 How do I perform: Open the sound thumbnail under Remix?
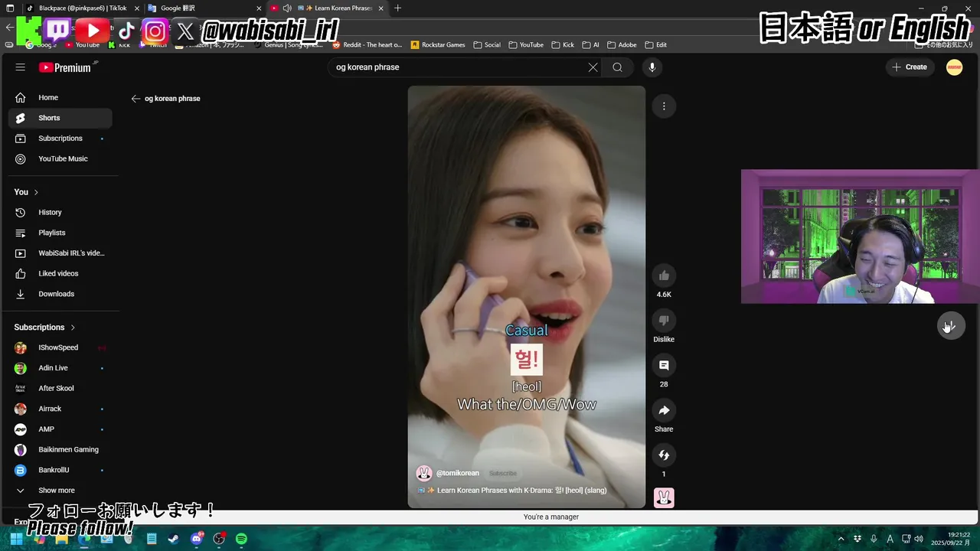point(664,497)
